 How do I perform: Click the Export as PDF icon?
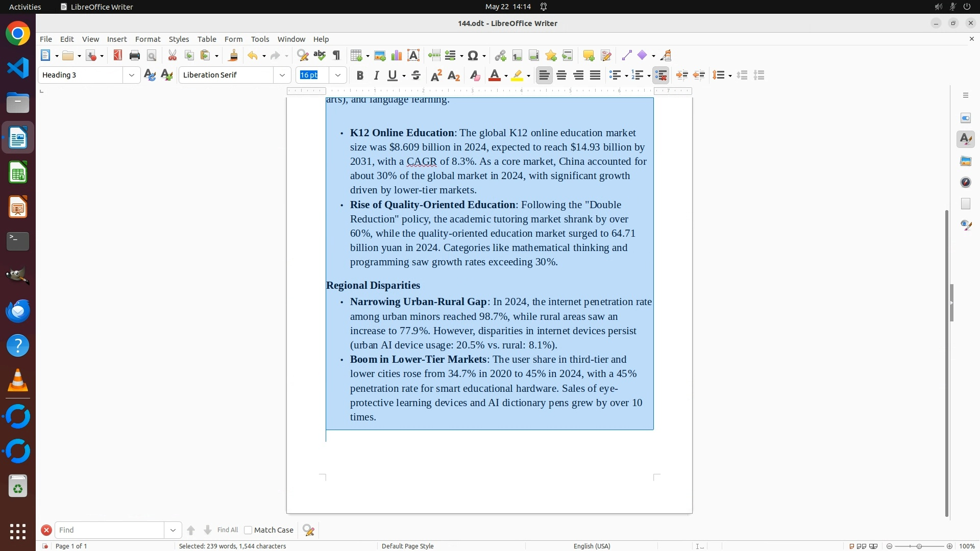[118, 56]
